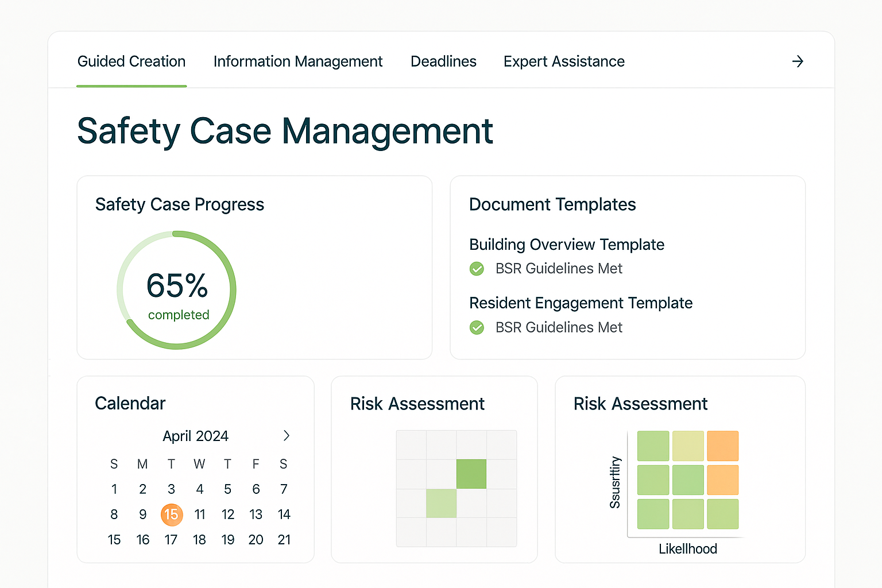Select the bottom-left green square in Likelihood grid

[653, 515]
